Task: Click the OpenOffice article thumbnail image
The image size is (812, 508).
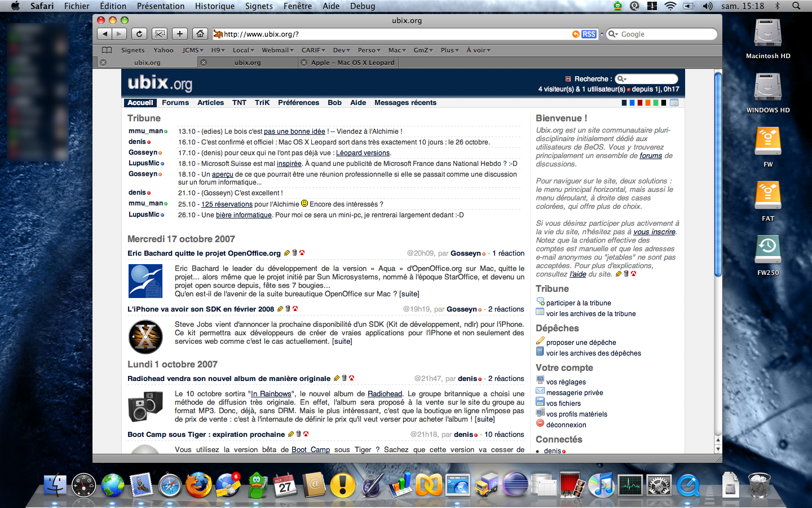Action: 145,281
